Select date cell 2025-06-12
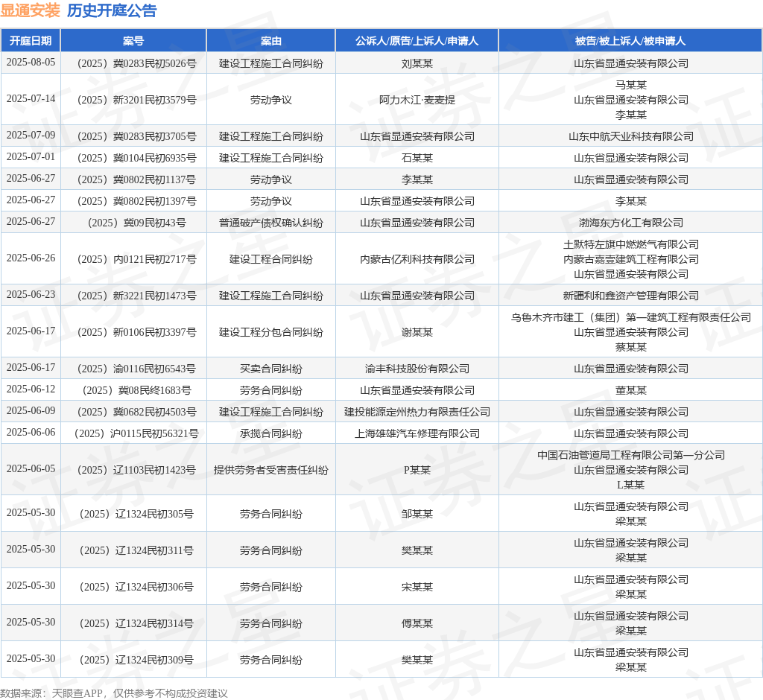The width and height of the screenshot is (763, 700). pos(31,389)
